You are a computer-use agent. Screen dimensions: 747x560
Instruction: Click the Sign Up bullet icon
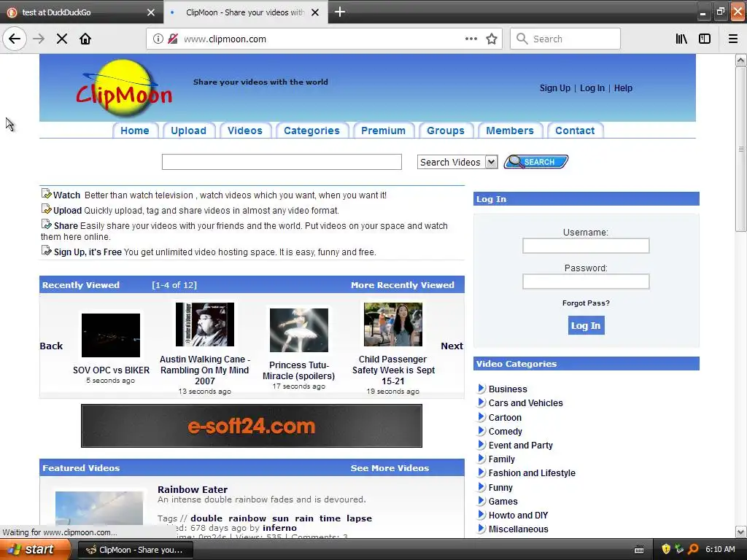click(46, 251)
